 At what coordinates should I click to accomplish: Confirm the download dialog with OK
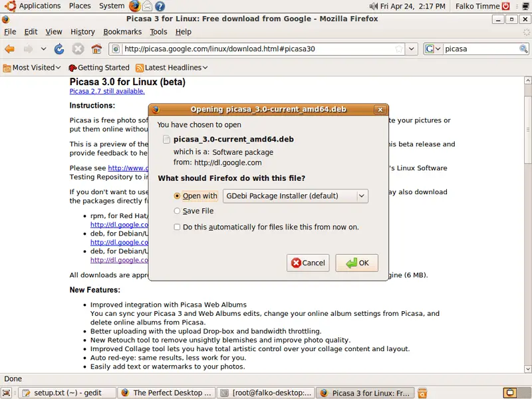pos(357,263)
